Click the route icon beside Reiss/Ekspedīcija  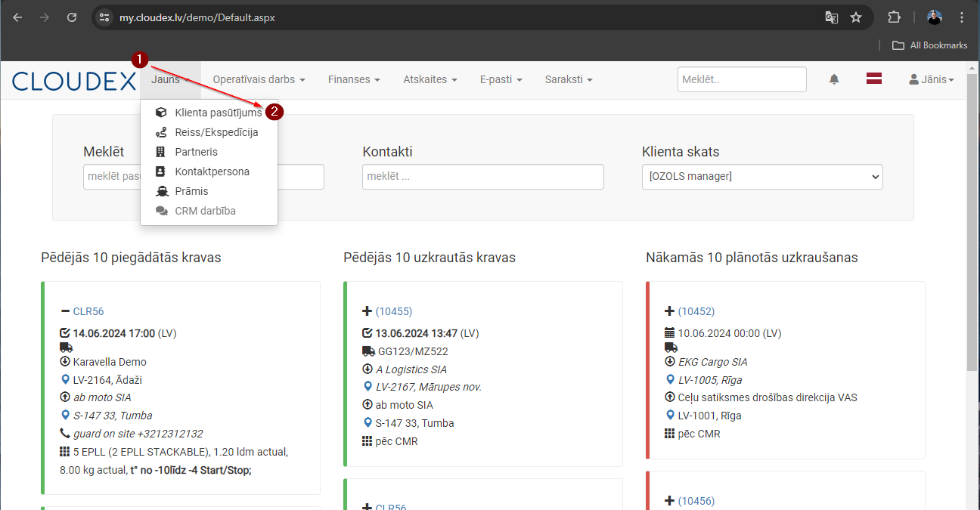pyautogui.click(x=161, y=132)
